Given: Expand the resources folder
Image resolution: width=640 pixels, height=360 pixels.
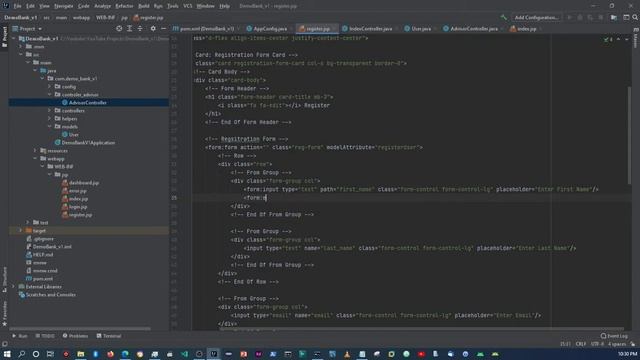Looking at the screenshot, I should click(x=36, y=151).
